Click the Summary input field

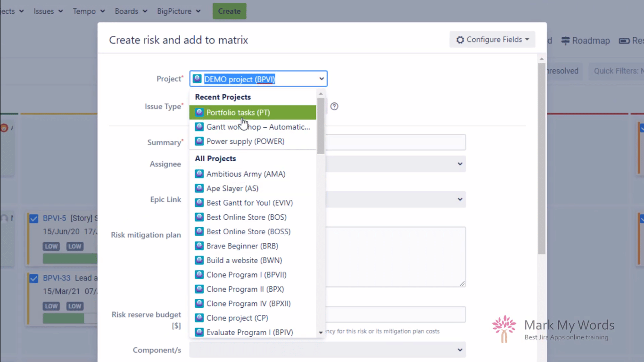pos(396,142)
